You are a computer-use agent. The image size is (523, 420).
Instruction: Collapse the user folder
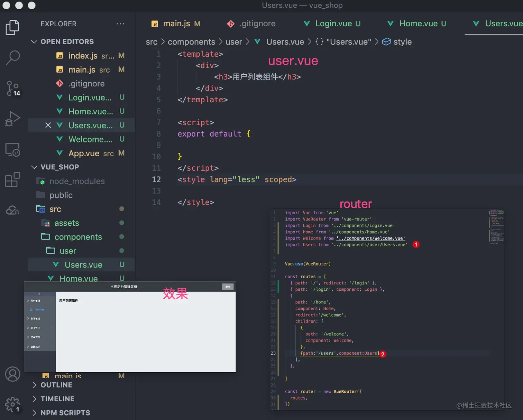point(81,251)
